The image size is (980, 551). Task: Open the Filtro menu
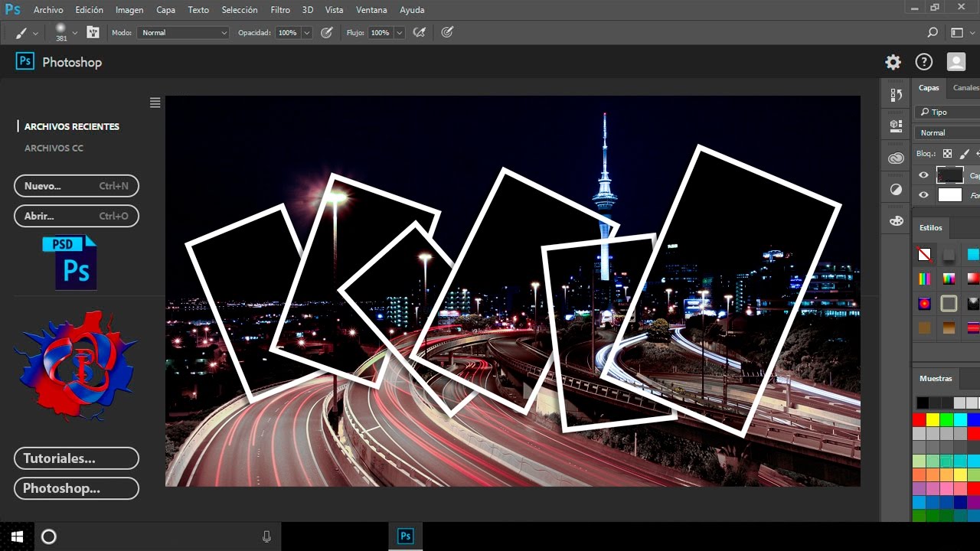click(x=280, y=10)
